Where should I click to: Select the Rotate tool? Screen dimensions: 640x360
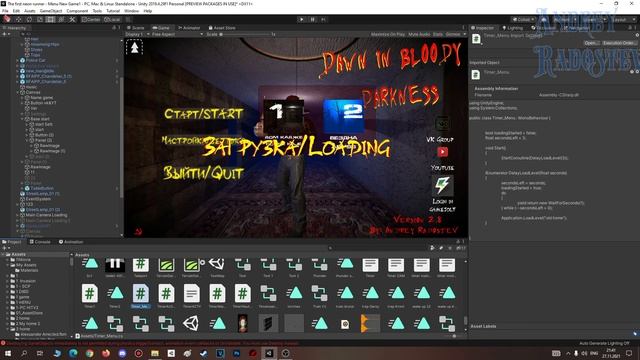pyautogui.click(x=29, y=19)
